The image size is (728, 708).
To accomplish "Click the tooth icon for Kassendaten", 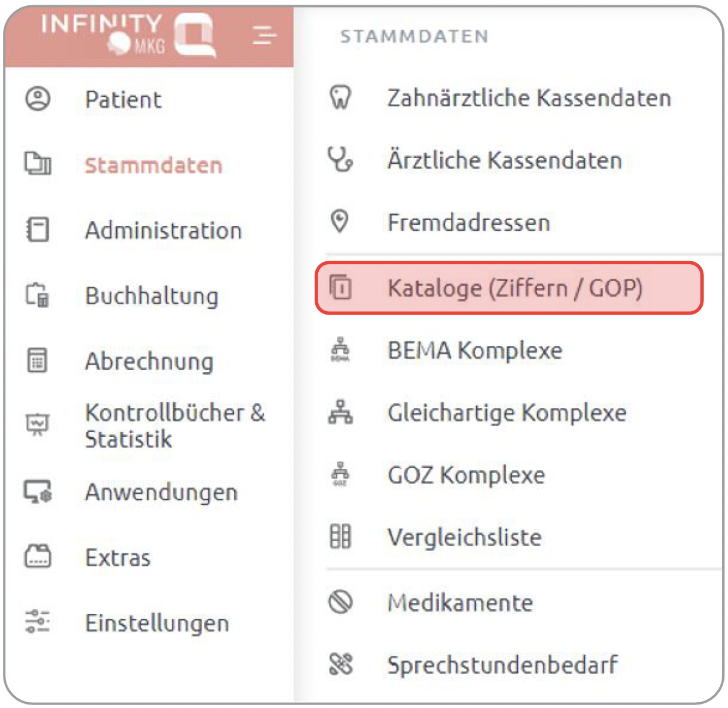I will click(x=341, y=97).
